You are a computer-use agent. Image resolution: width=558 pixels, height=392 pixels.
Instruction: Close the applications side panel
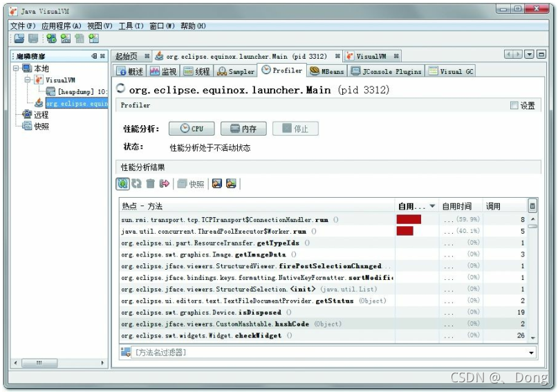102,56
